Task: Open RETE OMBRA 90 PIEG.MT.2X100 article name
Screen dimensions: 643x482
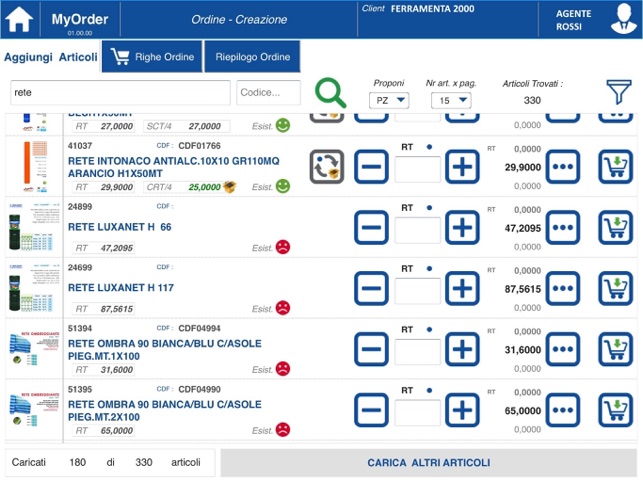Action: click(164, 411)
